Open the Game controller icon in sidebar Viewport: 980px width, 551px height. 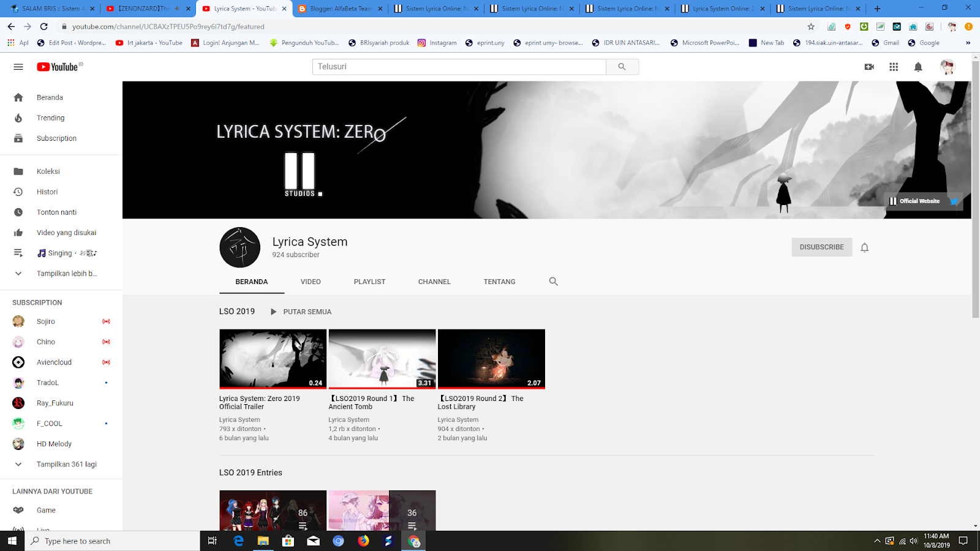pos(18,510)
